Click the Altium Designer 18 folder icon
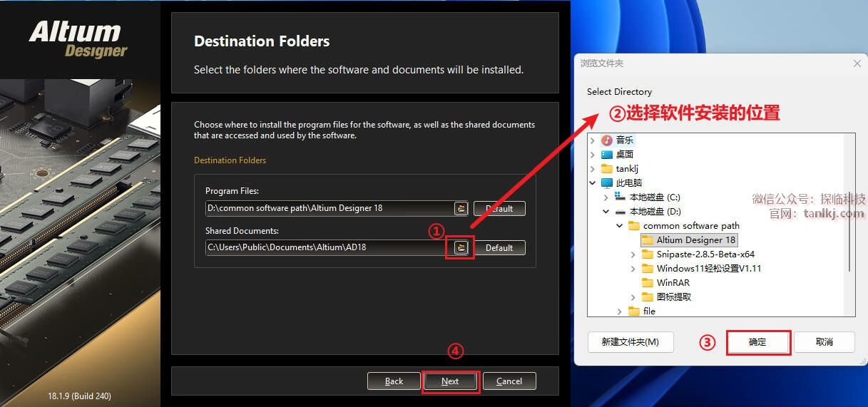The height and width of the screenshot is (407, 868). point(648,240)
